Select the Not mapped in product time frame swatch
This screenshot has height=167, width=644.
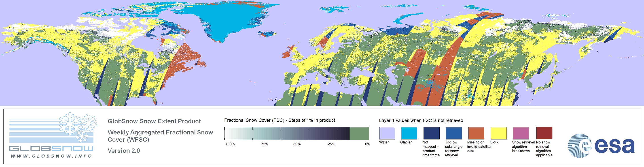click(x=431, y=133)
